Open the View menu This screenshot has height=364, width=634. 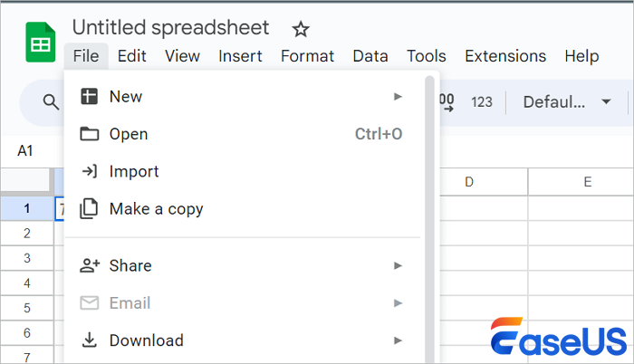(x=182, y=56)
